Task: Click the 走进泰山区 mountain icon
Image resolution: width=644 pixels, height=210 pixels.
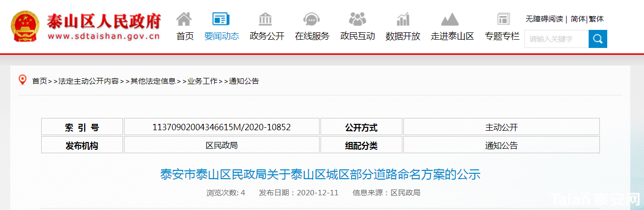Action: pos(450,19)
